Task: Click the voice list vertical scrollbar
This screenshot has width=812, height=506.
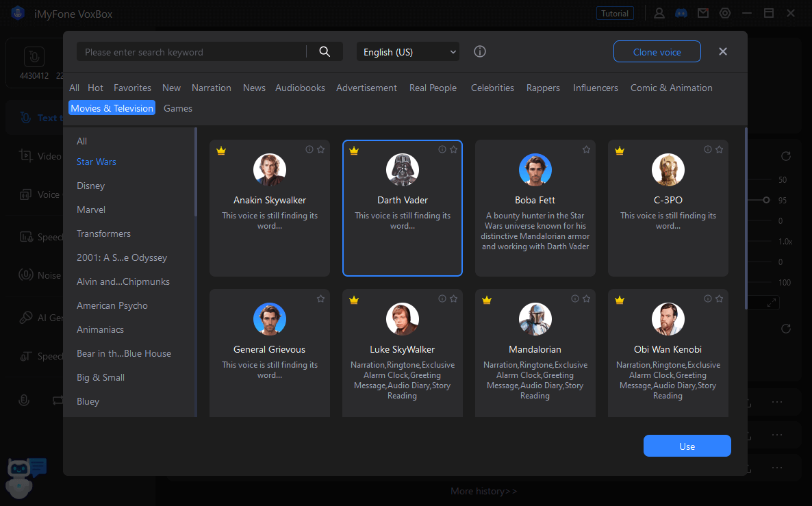Action: (x=746, y=219)
